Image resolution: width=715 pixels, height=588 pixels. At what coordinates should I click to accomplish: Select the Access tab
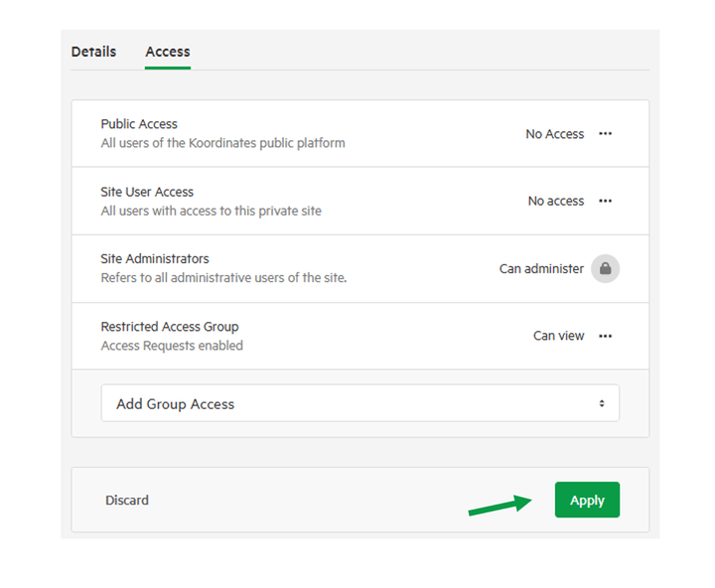(168, 52)
